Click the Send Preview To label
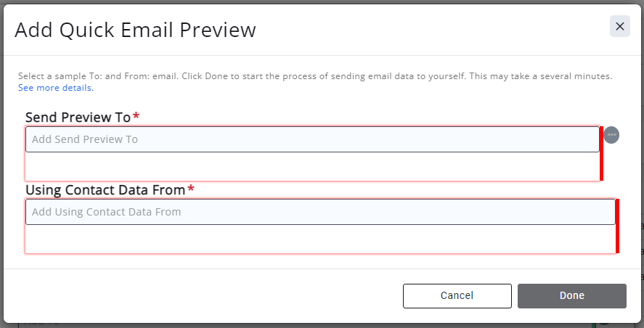Image resolution: width=644 pixels, height=328 pixels. [78, 117]
